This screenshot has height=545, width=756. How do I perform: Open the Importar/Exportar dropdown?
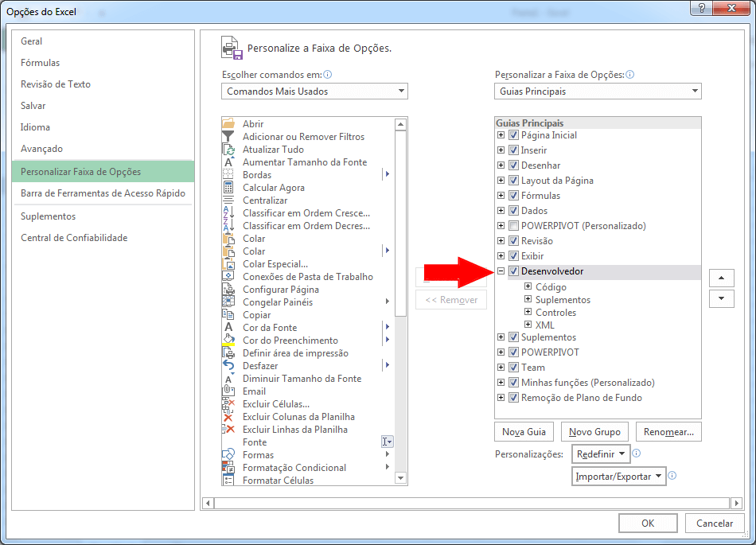point(619,476)
